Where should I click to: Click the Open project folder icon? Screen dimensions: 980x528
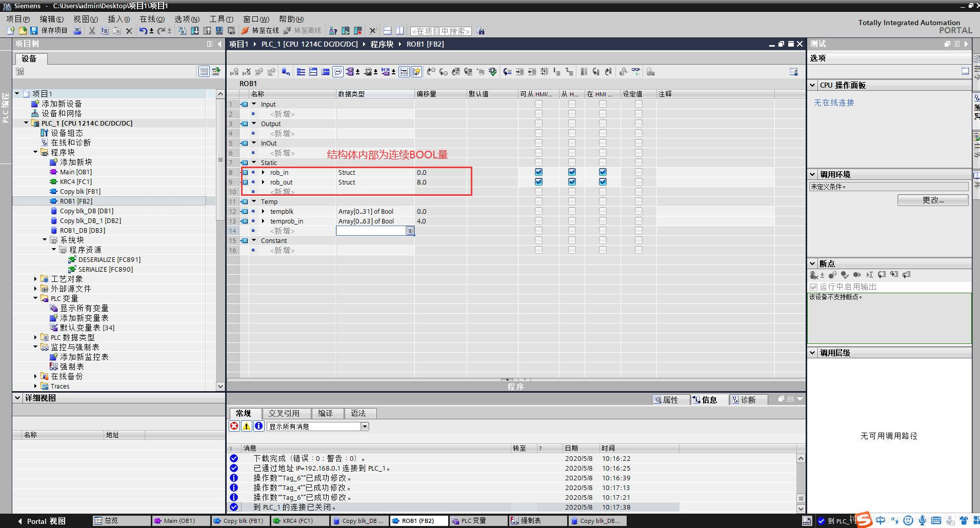23,31
